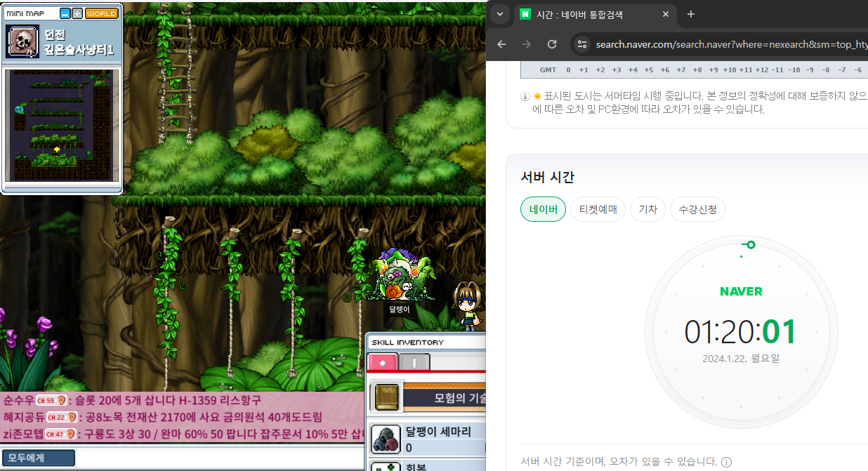
Task: Select the 네이버 server time option
Action: 543,209
